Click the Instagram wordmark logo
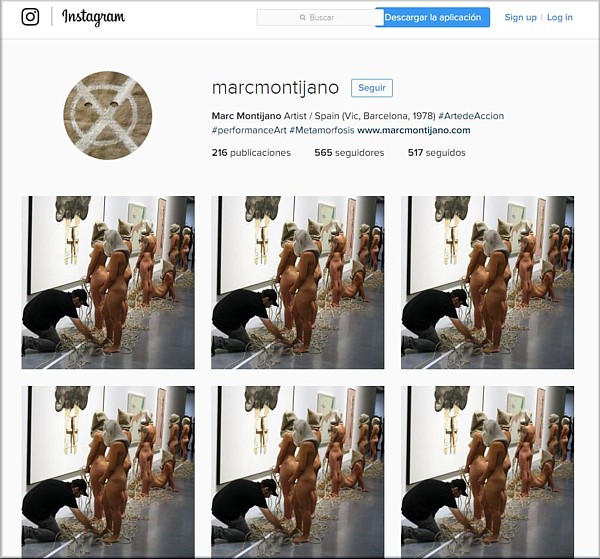The height and width of the screenshot is (559, 600). [93, 17]
